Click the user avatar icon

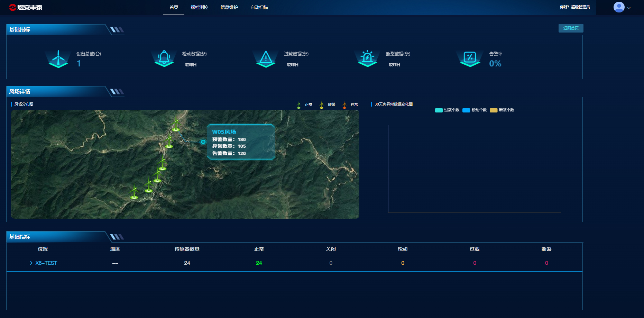click(x=619, y=7)
